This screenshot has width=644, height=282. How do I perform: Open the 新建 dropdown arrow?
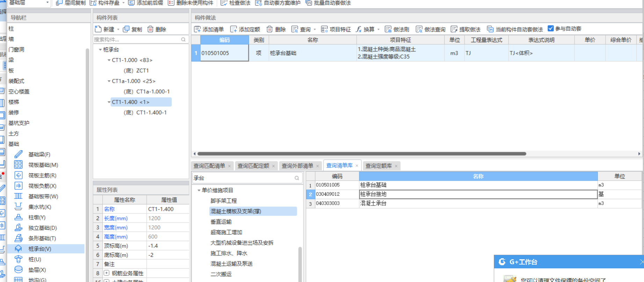point(118,29)
